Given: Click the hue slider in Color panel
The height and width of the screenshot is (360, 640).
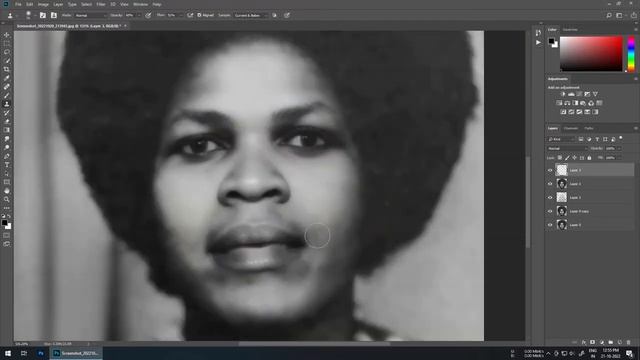Looking at the screenshot, I should coord(631,54).
